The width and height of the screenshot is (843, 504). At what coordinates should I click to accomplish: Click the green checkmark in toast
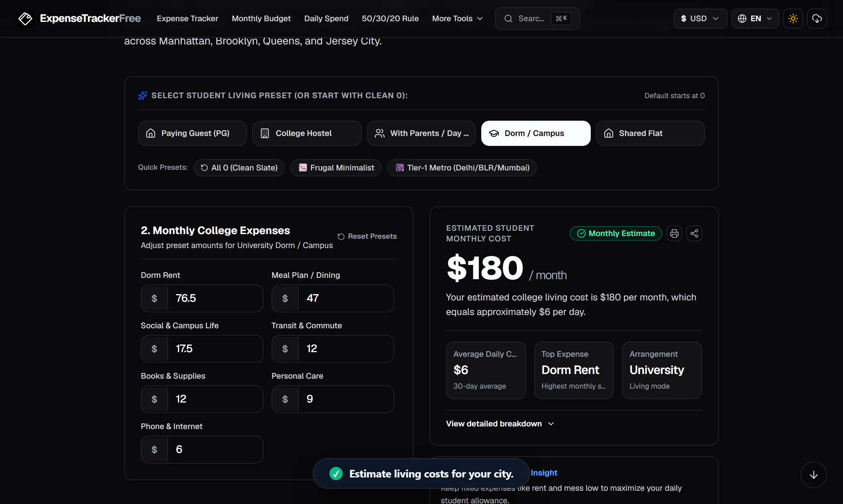tap(336, 473)
